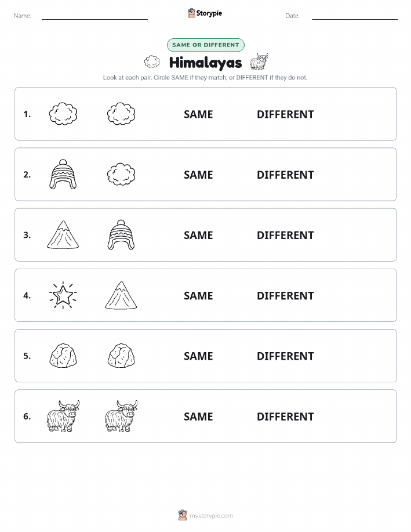Click the yak icon beside Himalayas title
The height and width of the screenshot is (532, 411).
pos(259,61)
